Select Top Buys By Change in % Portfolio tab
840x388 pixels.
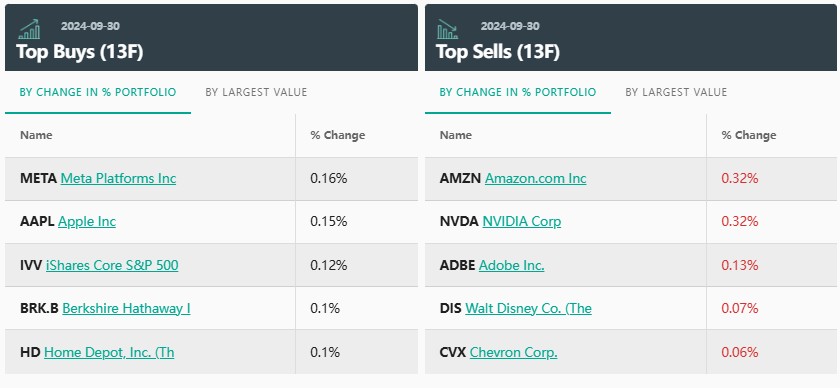(x=98, y=92)
